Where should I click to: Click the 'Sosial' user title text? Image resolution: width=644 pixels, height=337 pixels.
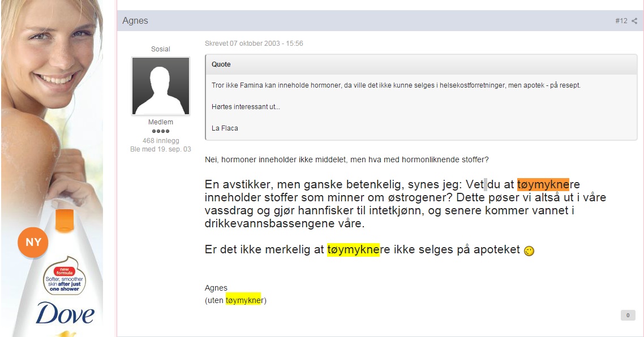161,49
